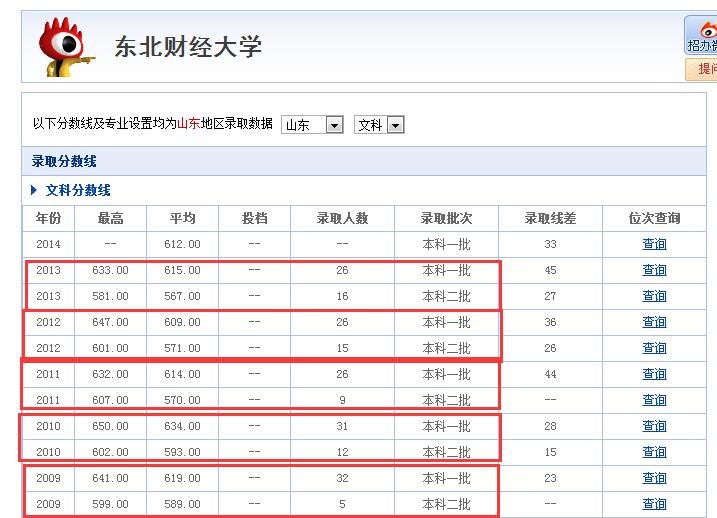Select the 650.00 highest score cell
This screenshot has width=717, height=518.
pyautogui.click(x=110, y=426)
